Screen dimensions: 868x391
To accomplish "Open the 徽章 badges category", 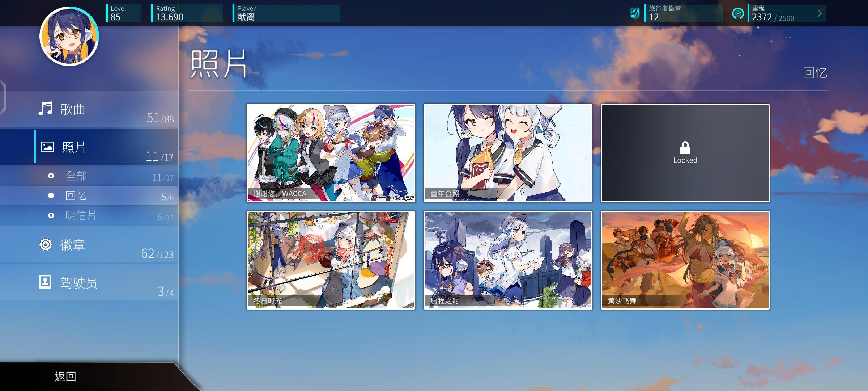I will [89, 245].
